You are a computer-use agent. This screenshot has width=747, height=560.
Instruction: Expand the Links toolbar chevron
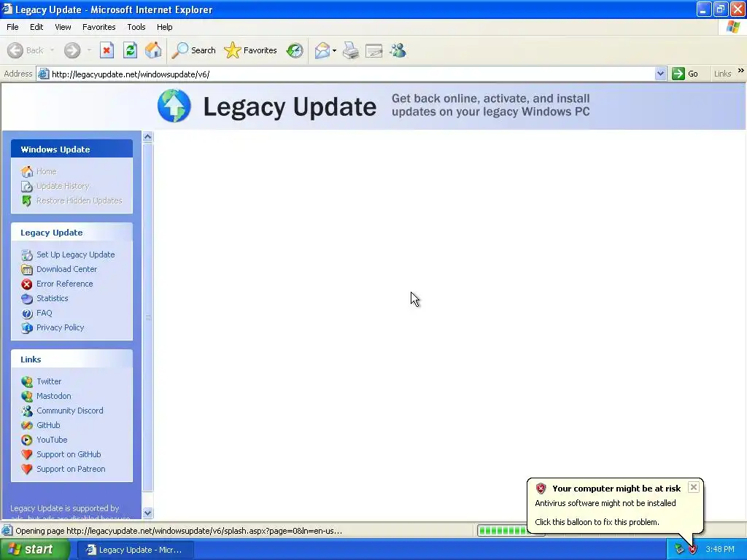(x=741, y=71)
